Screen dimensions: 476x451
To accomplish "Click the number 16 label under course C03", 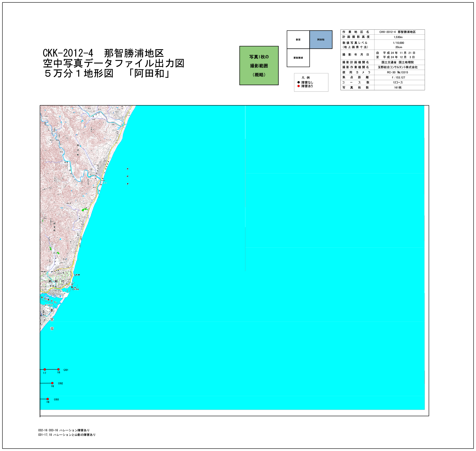I will [48, 402].
